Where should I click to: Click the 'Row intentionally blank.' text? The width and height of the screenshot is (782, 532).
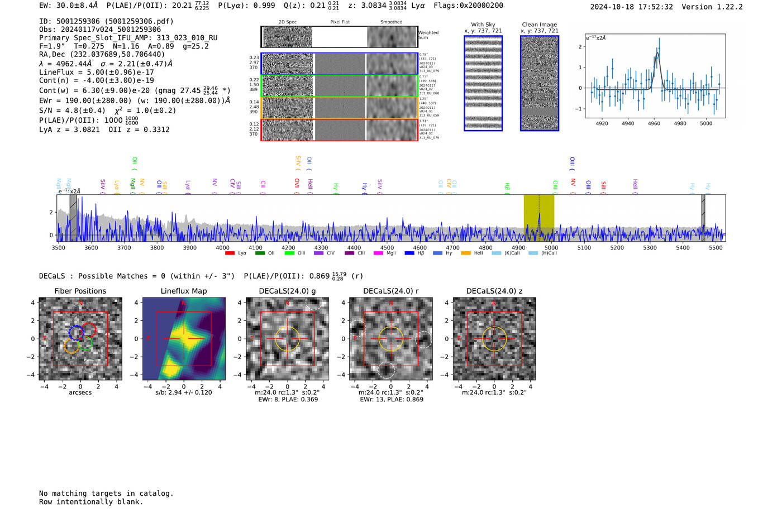click(91, 502)
